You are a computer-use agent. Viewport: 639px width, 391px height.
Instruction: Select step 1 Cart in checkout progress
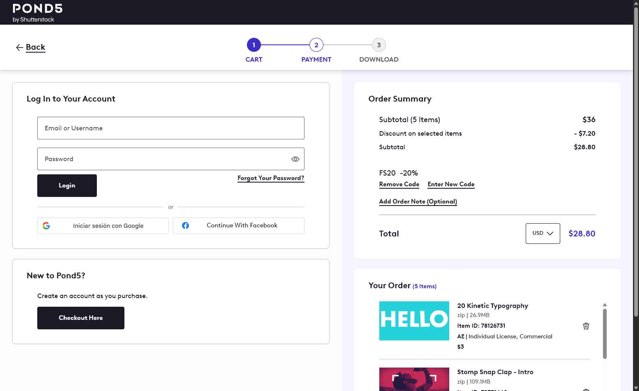[x=253, y=45]
